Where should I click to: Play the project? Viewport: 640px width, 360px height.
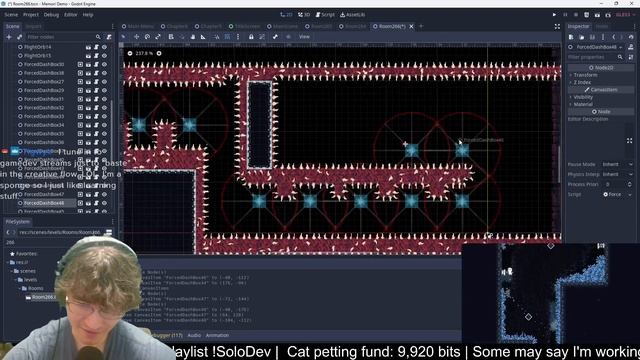(x=554, y=15)
